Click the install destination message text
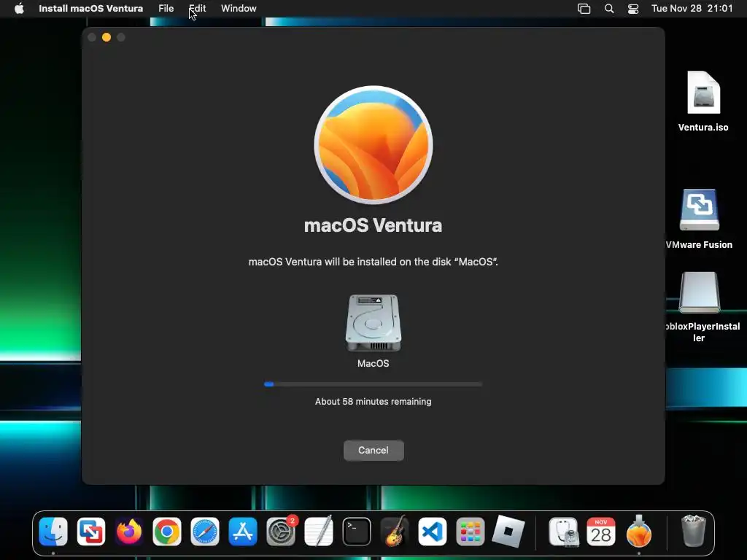The width and height of the screenshot is (747, 560). click(373, 262)
